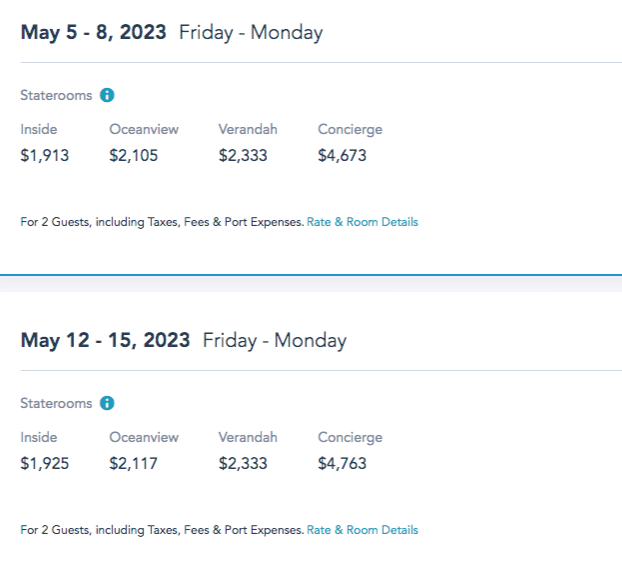Click the May 12 - 15, 2023 sailing heading
Viewport: 622px width, 570px height.
[x=105, y=340]
